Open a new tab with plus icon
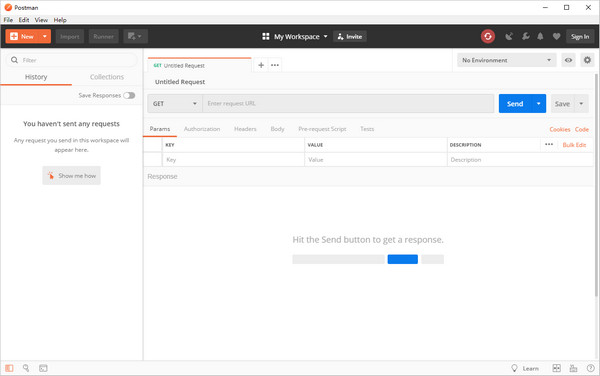 click(261, 65)
